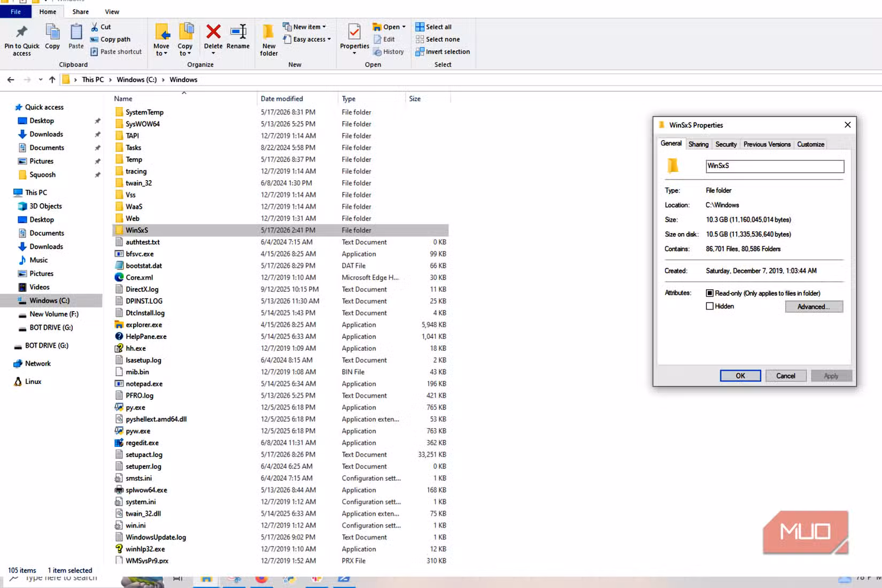Click the Cut scissors command

pyautogui.click(x=100, y=27)
